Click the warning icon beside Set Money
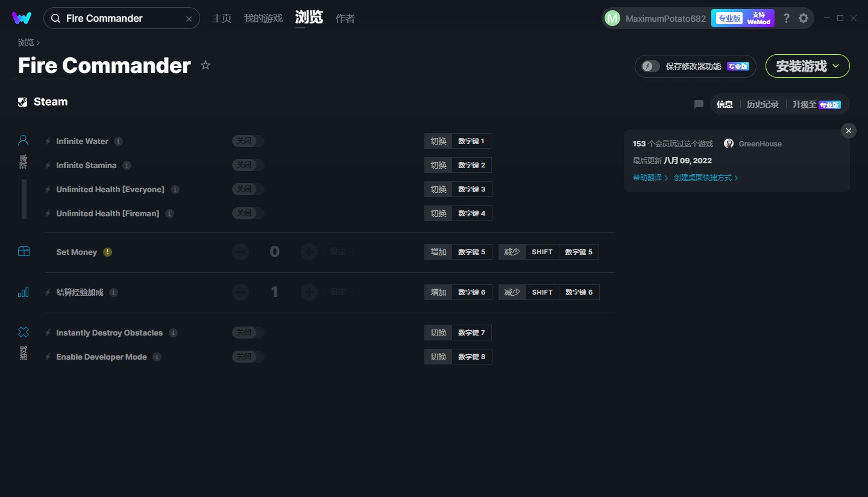This screenshot has width=868, height=497. [x=107, y=252]
